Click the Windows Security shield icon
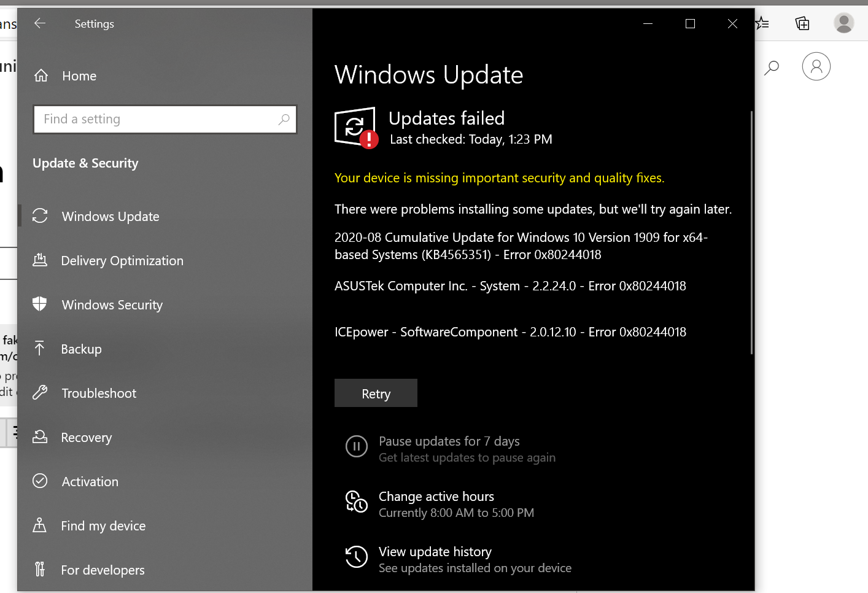Image resolution: width=868 pixels, height=593 pixels. click(x=40, y=304)
